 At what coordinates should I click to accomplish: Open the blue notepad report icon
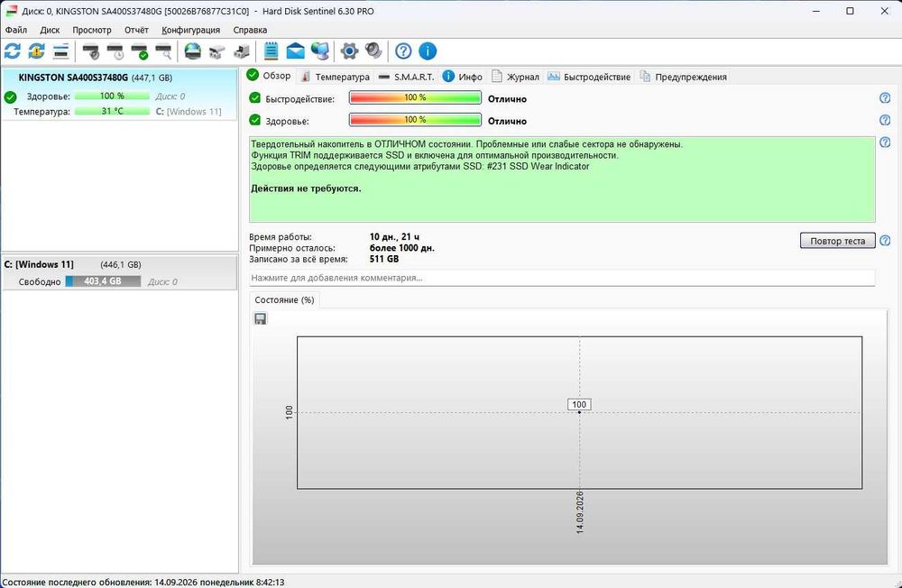271,51
